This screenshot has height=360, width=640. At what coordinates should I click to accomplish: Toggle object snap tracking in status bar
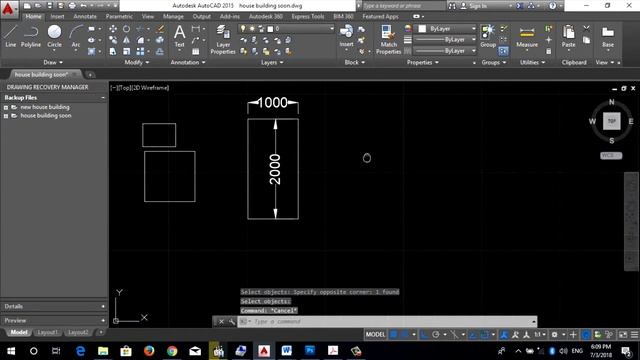(473, 335)
